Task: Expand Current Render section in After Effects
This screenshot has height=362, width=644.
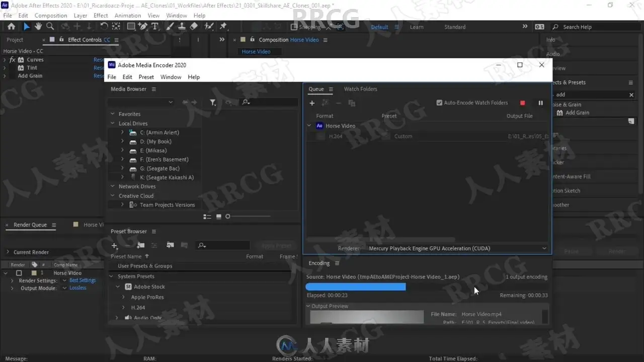Action: coord(8,252)
